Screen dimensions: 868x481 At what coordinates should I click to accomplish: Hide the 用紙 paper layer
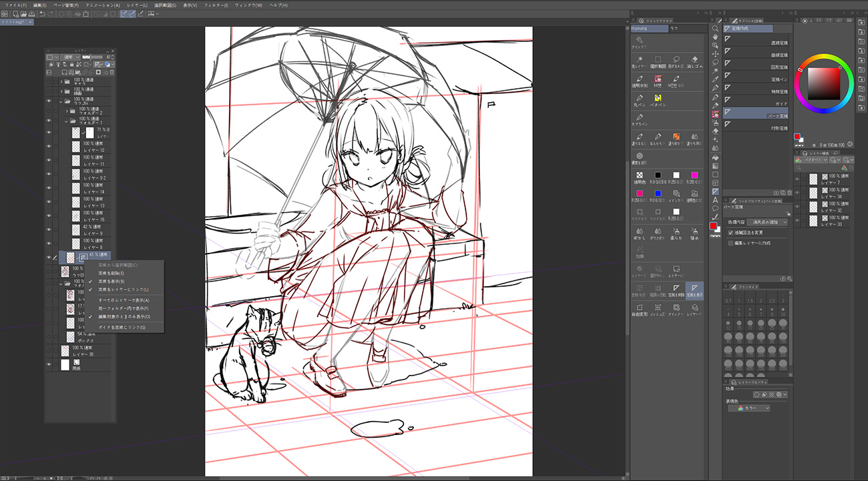49,365
